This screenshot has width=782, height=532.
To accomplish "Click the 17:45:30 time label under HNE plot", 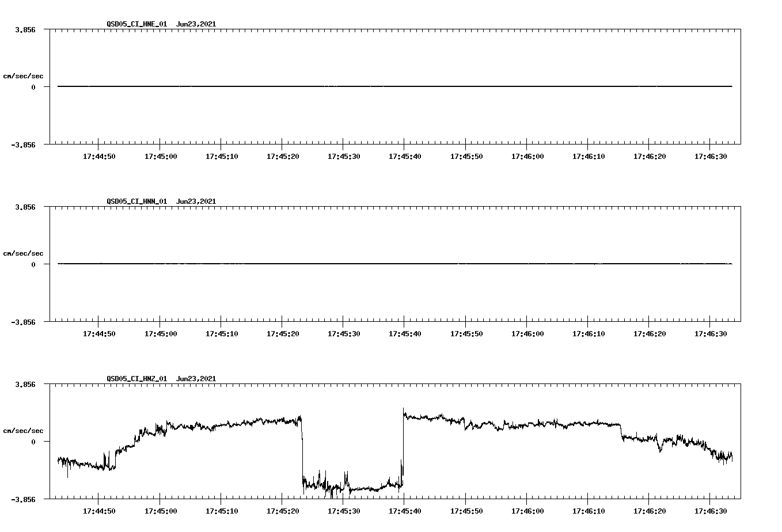I will point(344,156).
